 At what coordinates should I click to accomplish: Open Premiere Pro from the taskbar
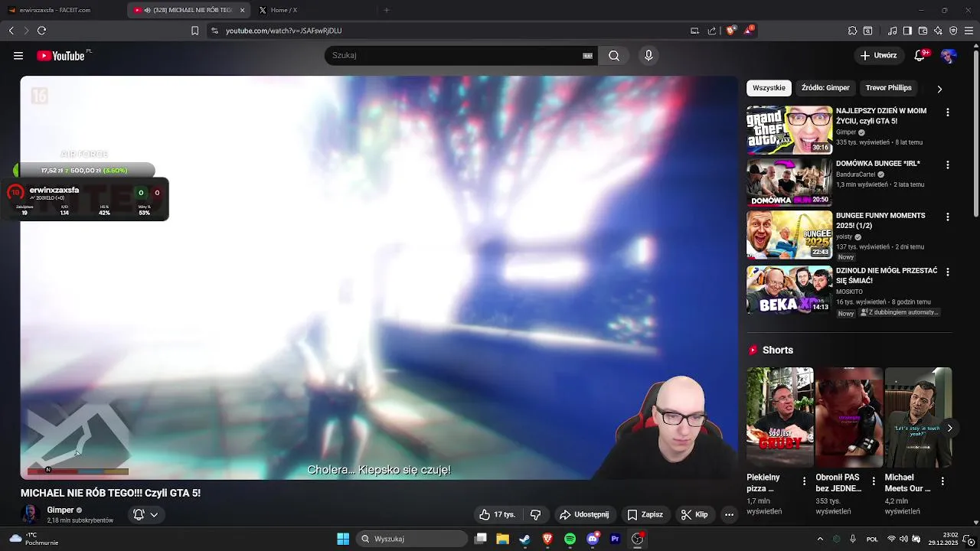point(615,539)
